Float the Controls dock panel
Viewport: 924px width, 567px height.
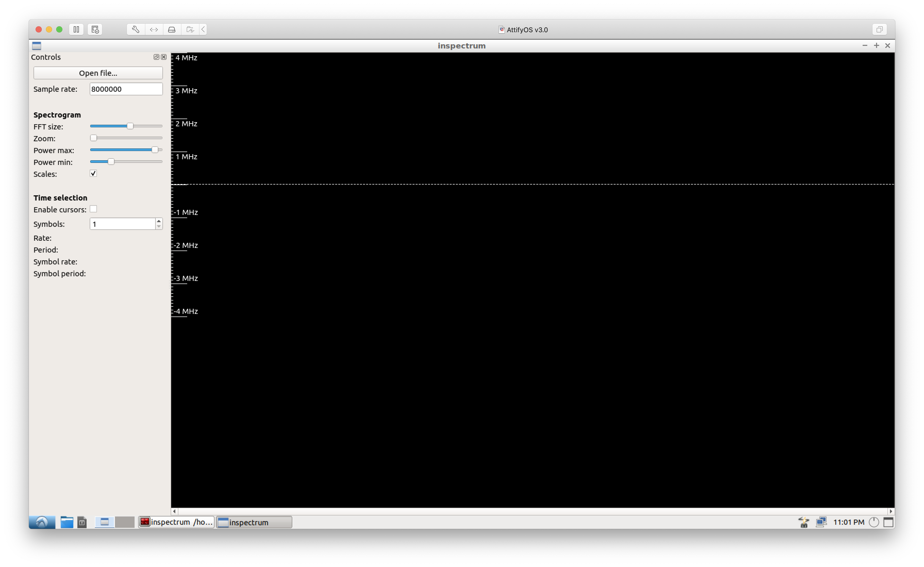coord(156,57)
